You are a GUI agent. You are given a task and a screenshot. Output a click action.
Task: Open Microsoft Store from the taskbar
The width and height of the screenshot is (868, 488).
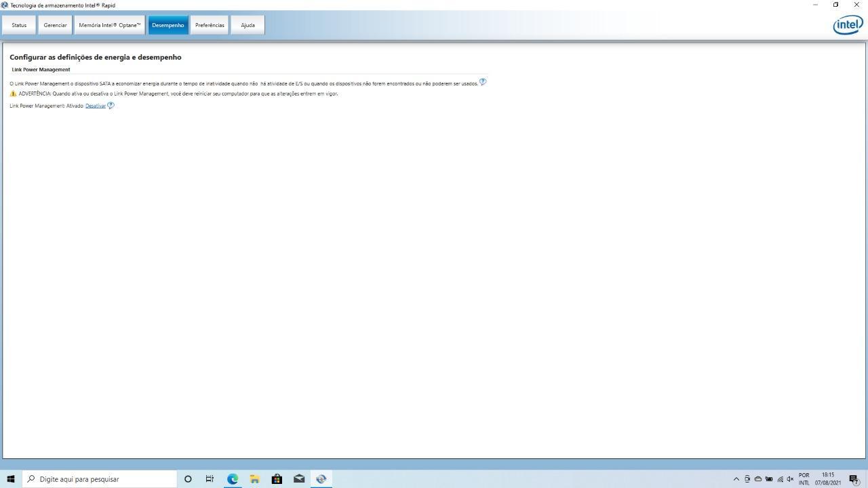pos(277,479)
